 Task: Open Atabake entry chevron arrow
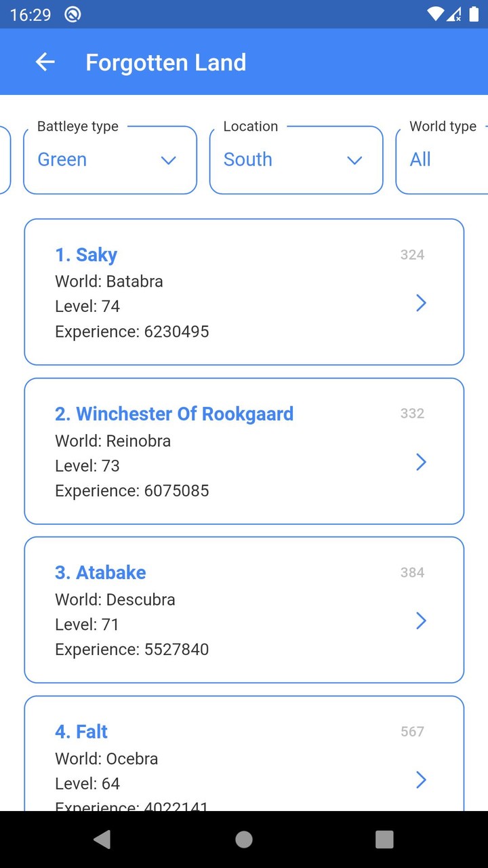tap(421, 621)
